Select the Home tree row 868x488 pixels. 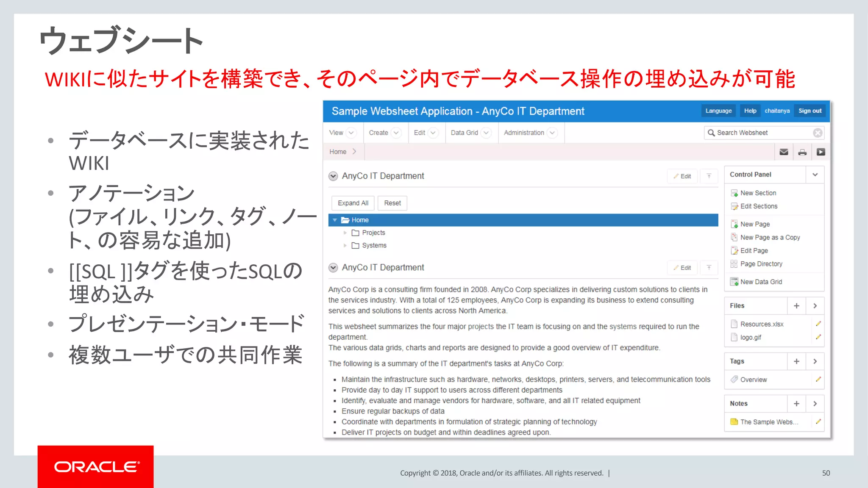pos(523,220)
